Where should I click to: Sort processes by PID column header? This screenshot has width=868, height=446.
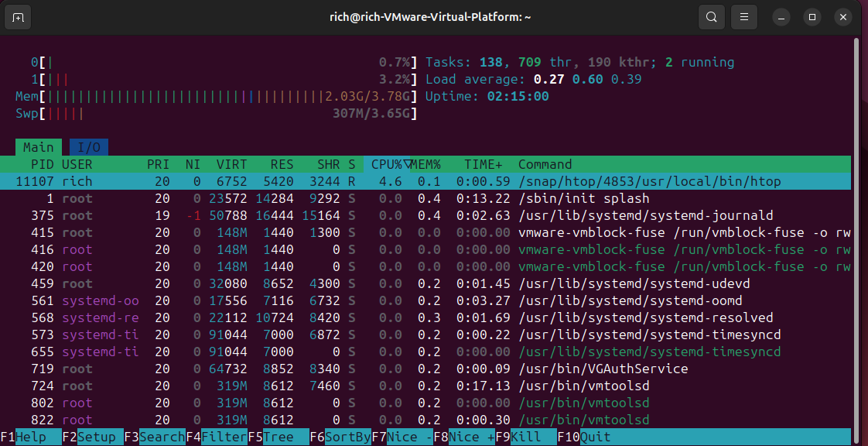pos(42,164)
